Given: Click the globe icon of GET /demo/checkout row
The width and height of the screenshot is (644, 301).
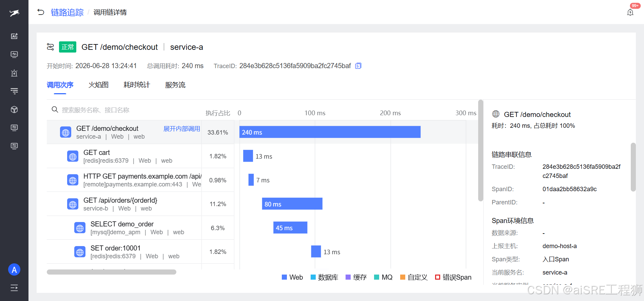Looking at the screenshot, I should click(65, 132).
